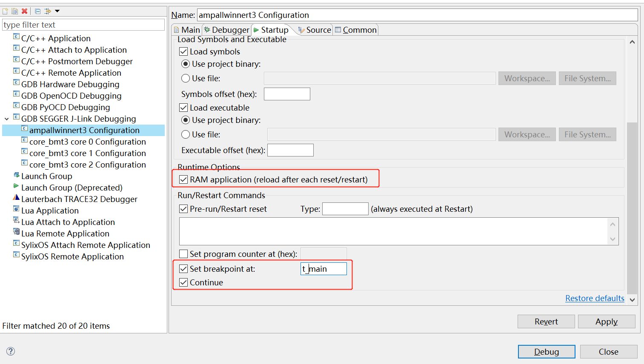The width and height of the screenshot is (644, 364).
Task: Collapse GDB SEGGER J-Link Debugging node
Action: point(7,119)
